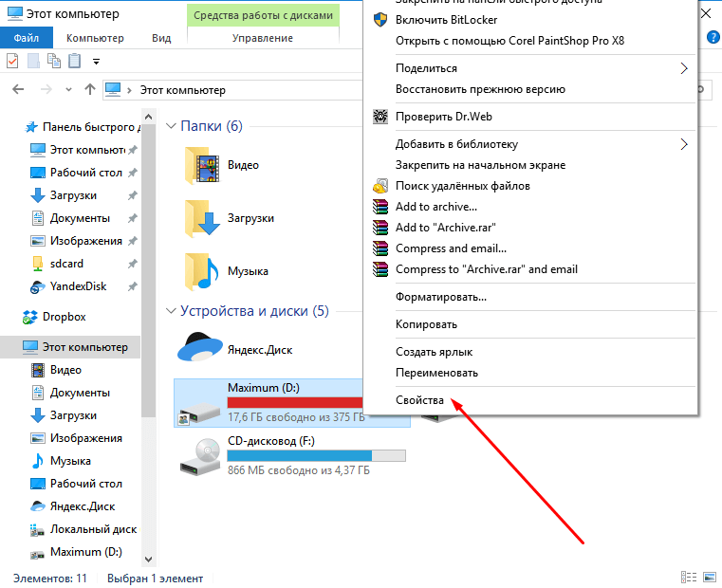Switch to details view icon in status bar
Image resolution: width=722 pixels, height=588 pixels.
[x=689, y=577]
